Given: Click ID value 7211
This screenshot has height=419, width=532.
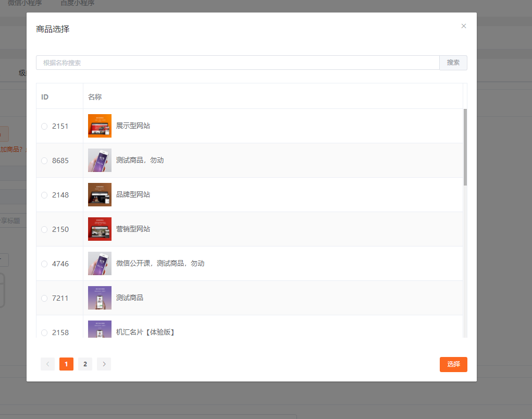Looking at the screenshot, I should pos(60,298).
